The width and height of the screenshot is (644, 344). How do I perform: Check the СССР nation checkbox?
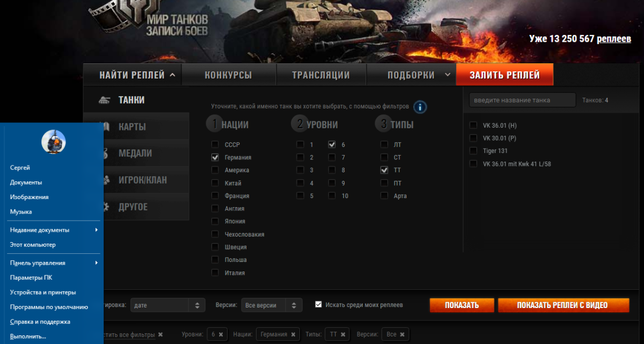tap(215, 144)
